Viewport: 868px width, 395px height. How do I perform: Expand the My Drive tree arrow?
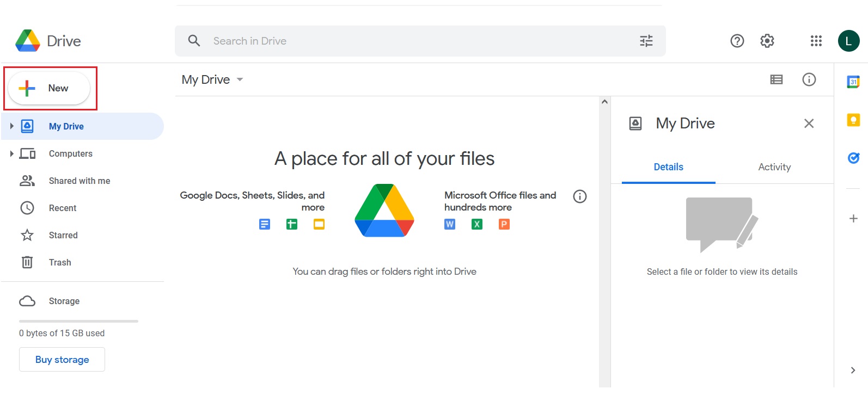[x=11, y=126]
